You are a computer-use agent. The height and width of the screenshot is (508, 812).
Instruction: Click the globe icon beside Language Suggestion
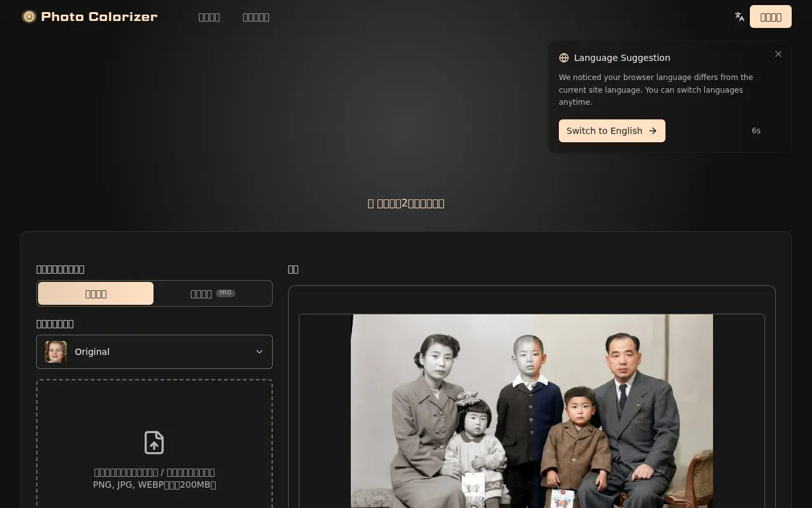pyautogui.click(x=564, y=58)
